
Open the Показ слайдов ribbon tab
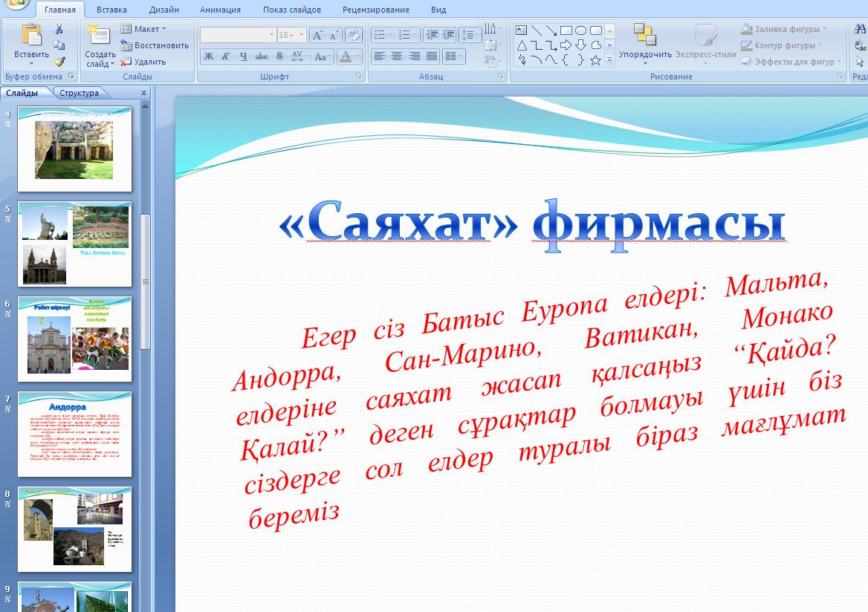point(292,10)
